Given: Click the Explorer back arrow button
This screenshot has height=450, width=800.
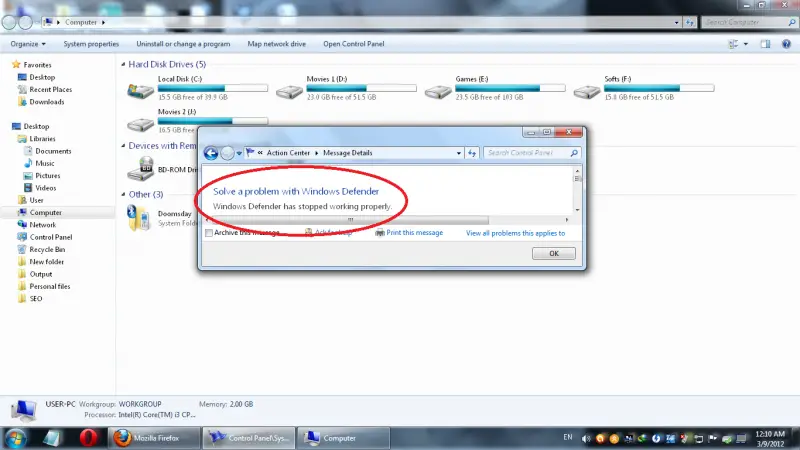Looking at the screenshot, I should coord(9,22).
